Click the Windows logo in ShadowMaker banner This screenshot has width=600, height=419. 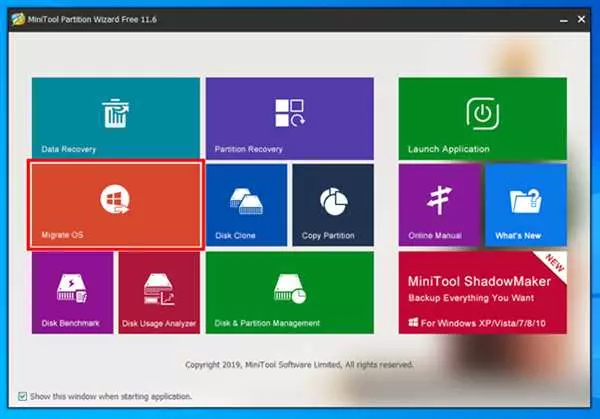click(413, 322)
